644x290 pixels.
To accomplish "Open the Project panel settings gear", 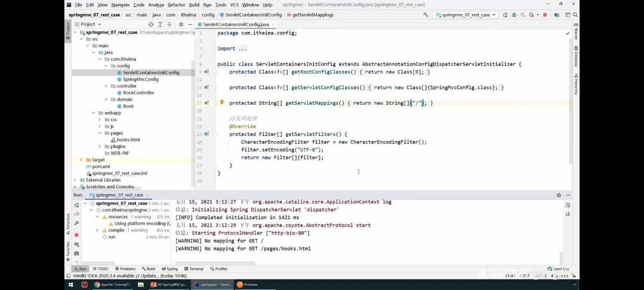I will [x=181, y=24].
